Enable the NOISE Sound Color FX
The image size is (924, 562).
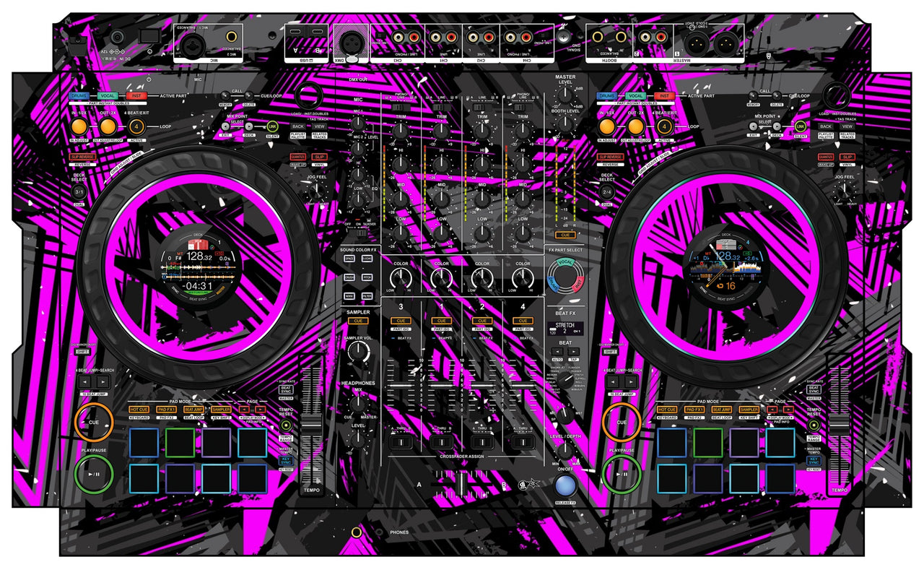click(x=349, y=296)
